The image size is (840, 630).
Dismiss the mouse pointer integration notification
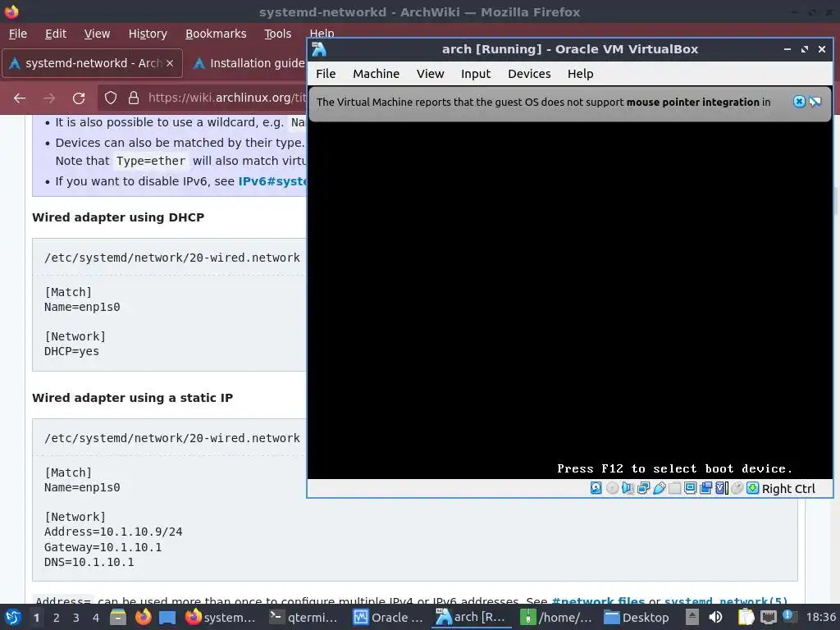point(799,101)
